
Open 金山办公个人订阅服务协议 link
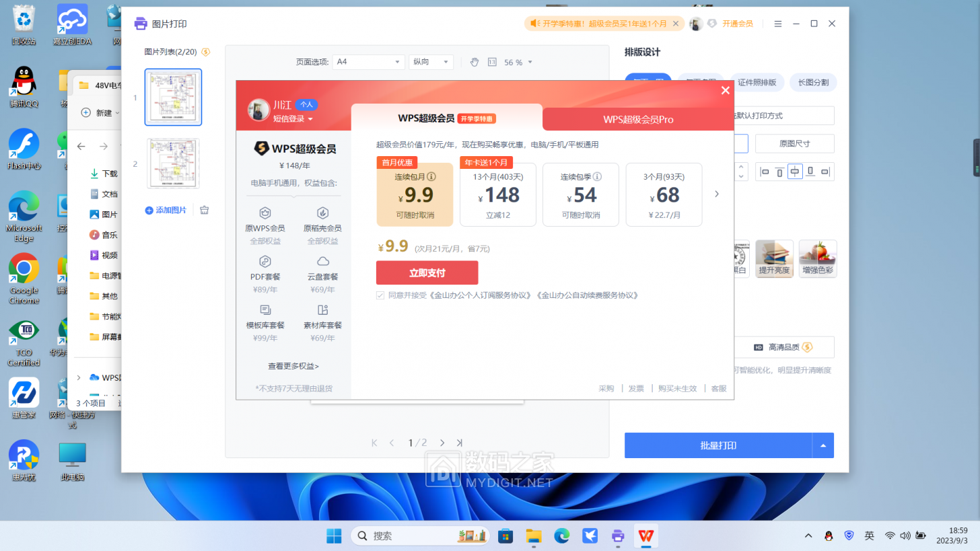point(481,295)
